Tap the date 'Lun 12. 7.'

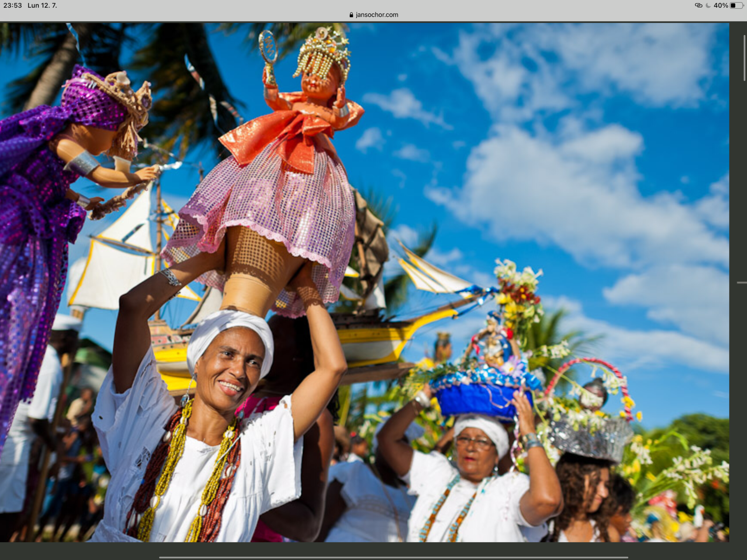click(42, 5)
